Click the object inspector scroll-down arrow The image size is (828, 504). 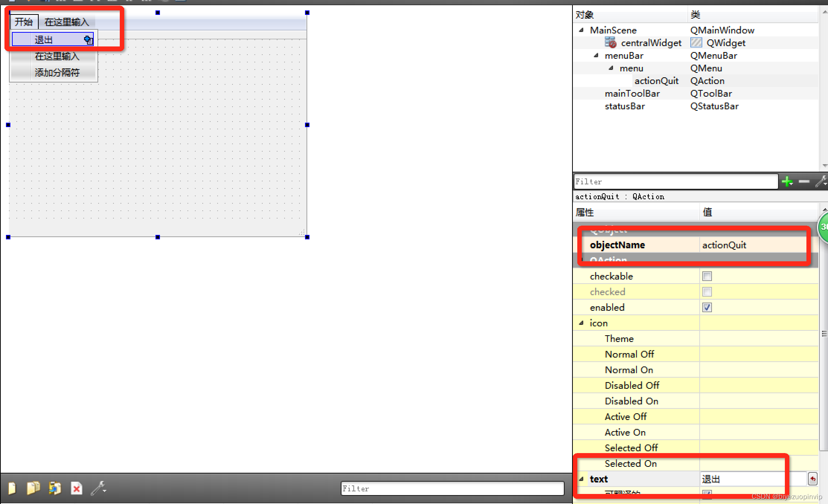(824, 166)
